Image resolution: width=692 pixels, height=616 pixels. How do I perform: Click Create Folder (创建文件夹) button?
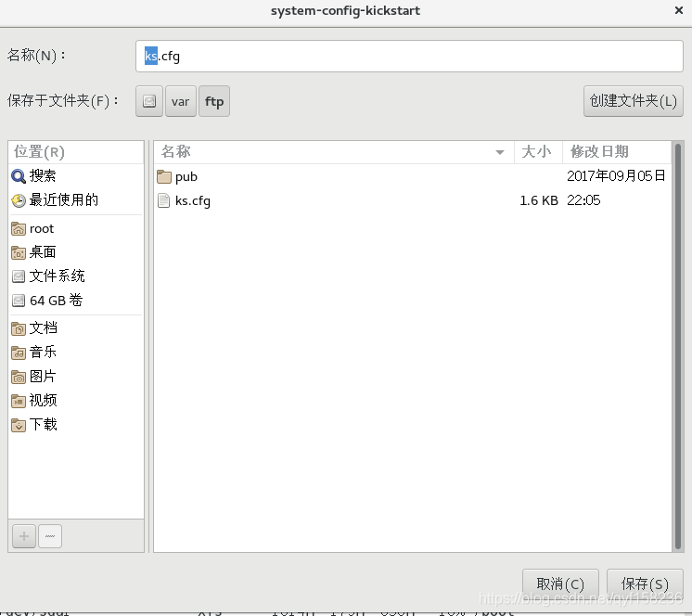634,101
